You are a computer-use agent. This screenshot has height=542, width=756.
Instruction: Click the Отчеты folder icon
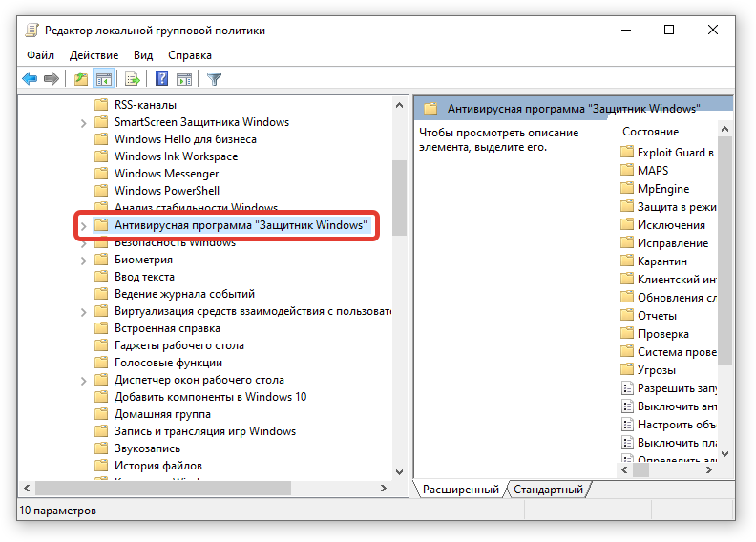[627, 316]
